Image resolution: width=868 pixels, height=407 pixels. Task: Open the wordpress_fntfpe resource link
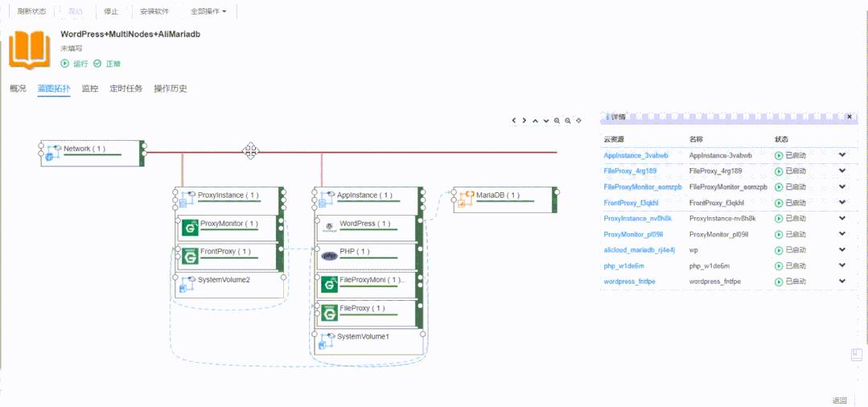[x=629, y=282]
